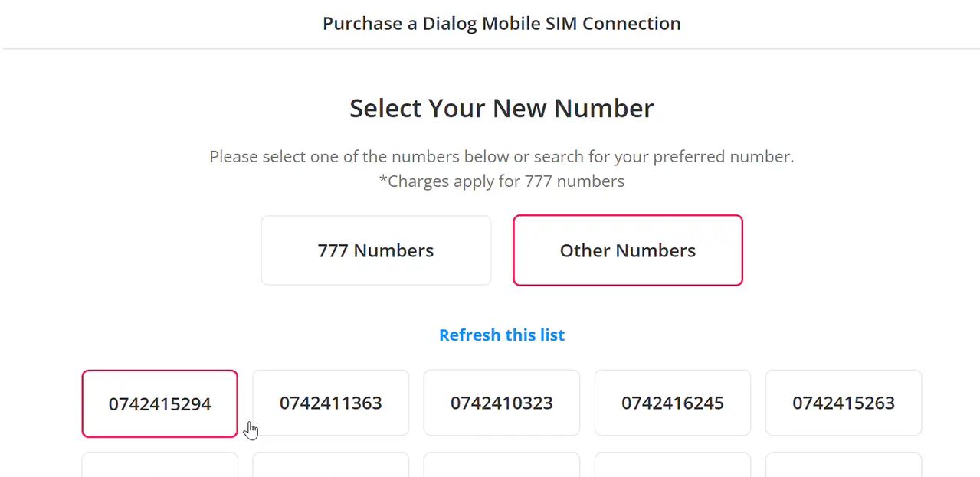This screenshot has width=980, height=477.
Task: Choose the 0742416245 number card
Action: 672,403
